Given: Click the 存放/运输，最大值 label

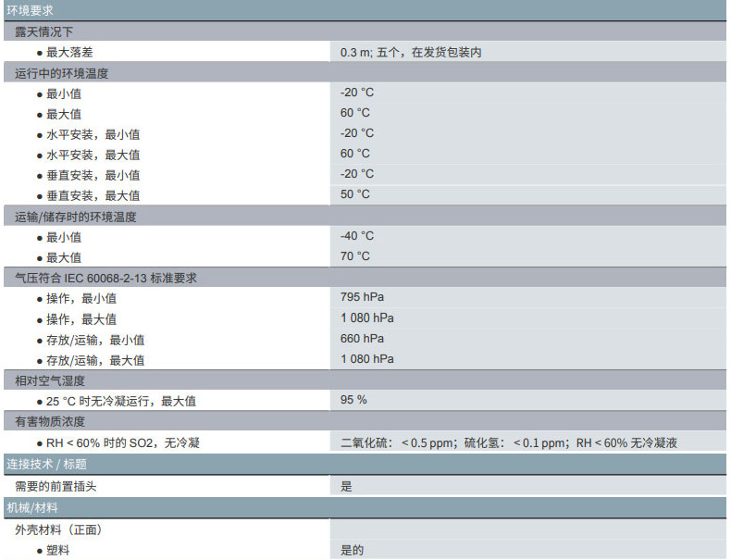Looking at the screenshot, I should (x=95, y=360).
